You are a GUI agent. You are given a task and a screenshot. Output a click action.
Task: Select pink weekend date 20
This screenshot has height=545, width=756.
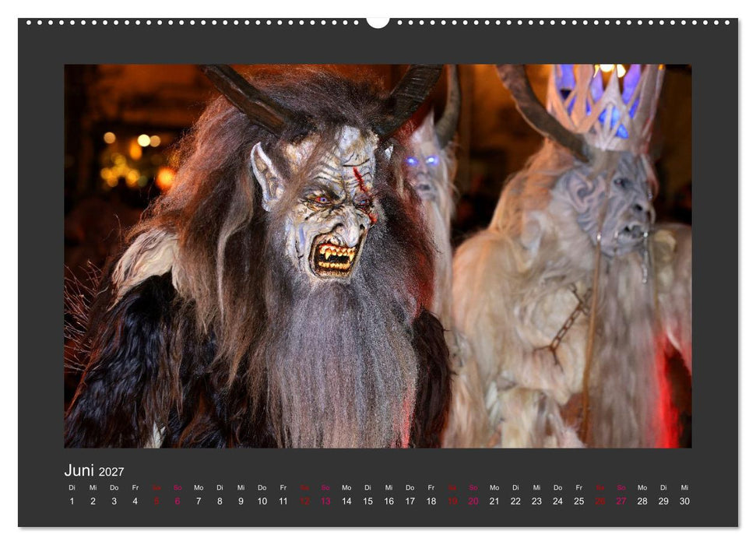coord(473,501)
